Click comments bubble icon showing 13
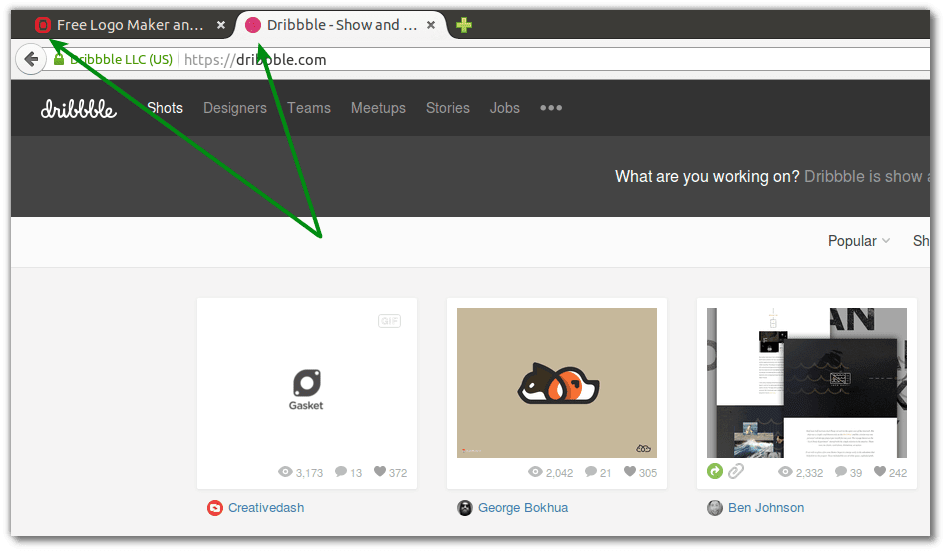Image resolution: width=946 pixels, height=553 pixels. [x=341, y=472]
